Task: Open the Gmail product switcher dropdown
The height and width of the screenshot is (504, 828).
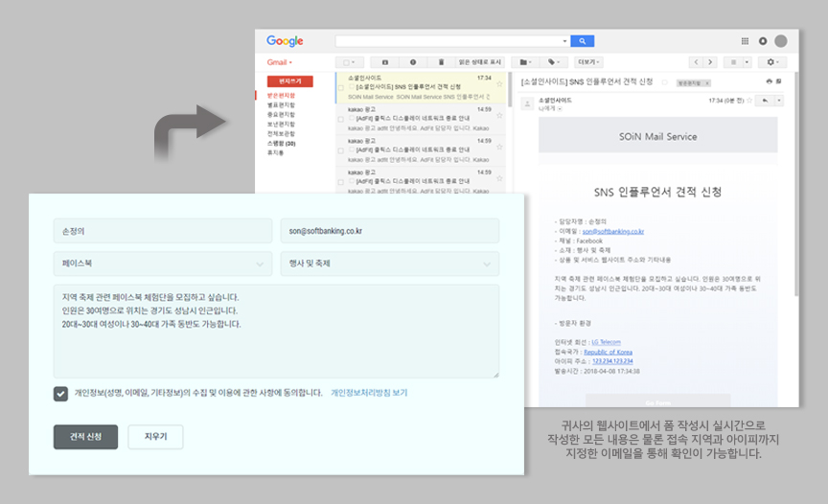Action: tap(279, 62)
